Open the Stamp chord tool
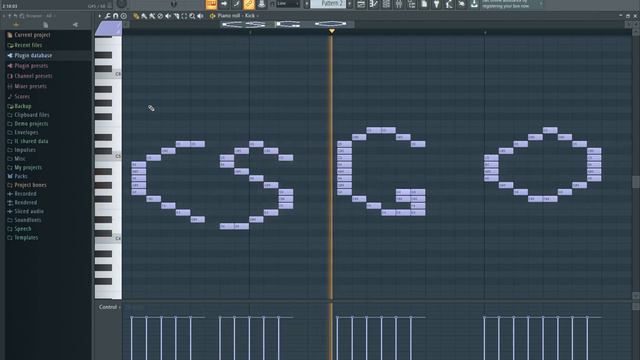Viewport: 640px width, 360px height. click(x=124, y=16)
